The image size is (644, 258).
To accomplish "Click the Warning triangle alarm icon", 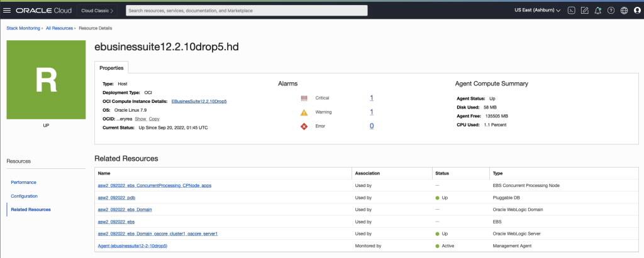I will pyautogui.click(x=304, y=112).
